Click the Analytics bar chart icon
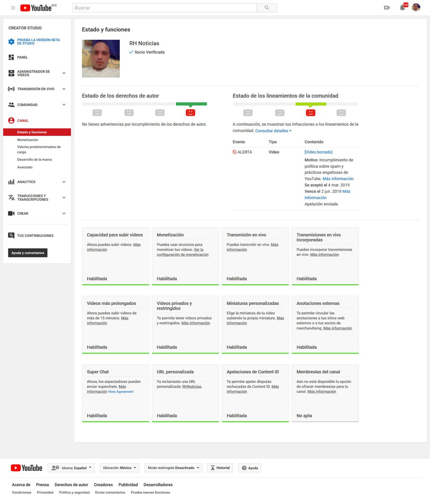This screenshot has height=504, width=430. (x=11, y=182)
